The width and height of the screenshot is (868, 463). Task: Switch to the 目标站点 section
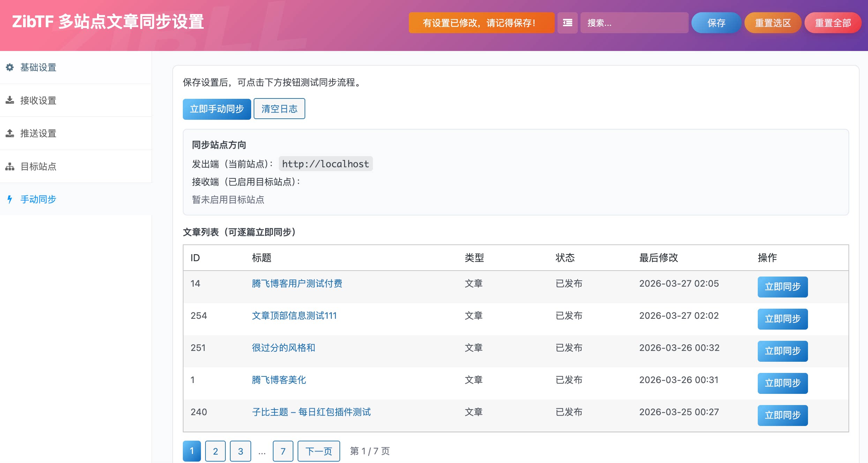click(39, 167)
